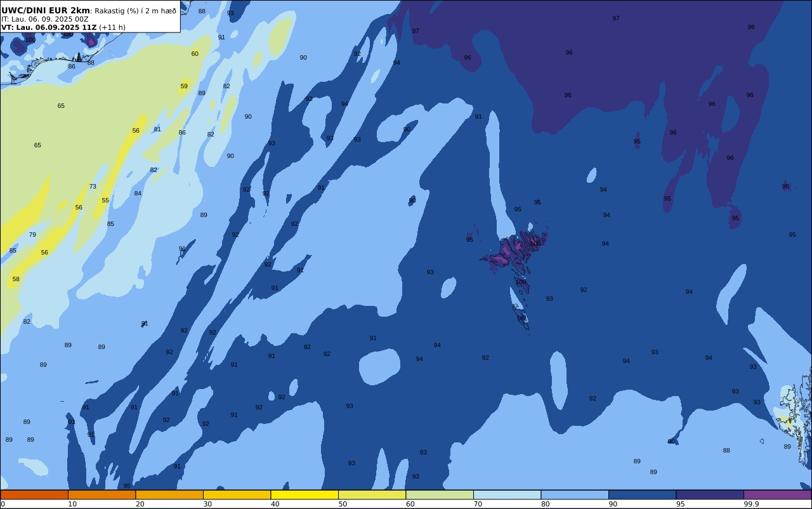Click the 70–80 pale blue legend swatch
Viewport: 812px width, 509px height.
507,494
